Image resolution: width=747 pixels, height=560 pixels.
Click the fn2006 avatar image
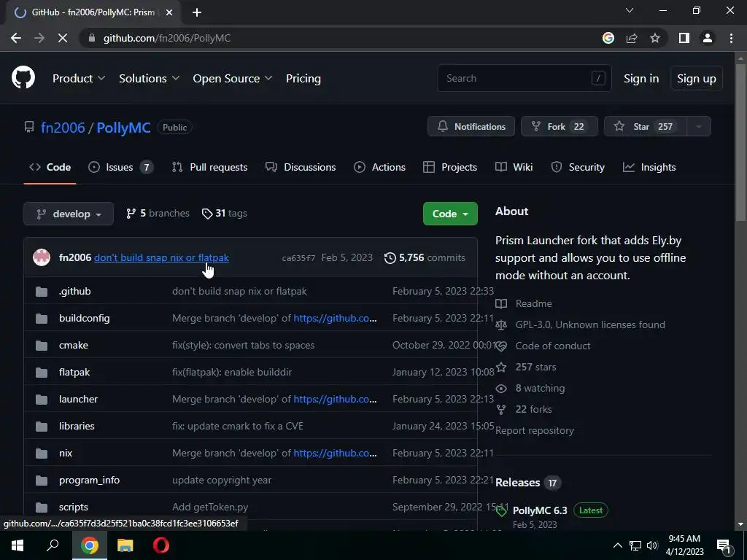click(42, 257)
